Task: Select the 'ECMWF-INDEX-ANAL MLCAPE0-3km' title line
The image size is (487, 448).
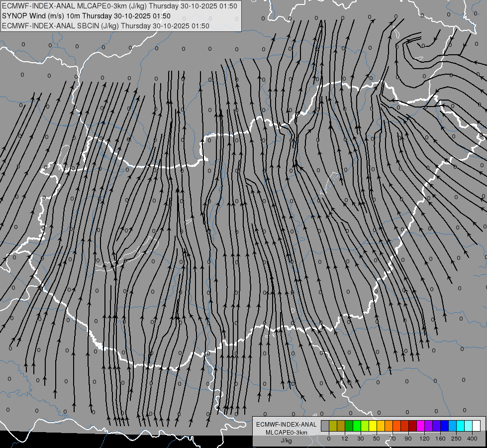Action: 119,6
